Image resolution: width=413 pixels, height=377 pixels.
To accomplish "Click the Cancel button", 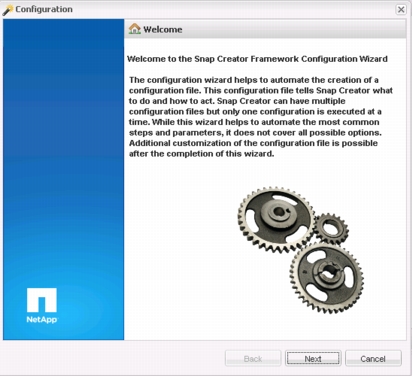I will pos(373,359).
